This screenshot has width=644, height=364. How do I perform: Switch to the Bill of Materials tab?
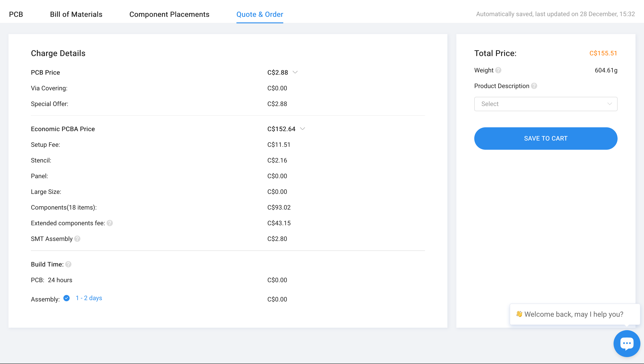click(76, 14)
